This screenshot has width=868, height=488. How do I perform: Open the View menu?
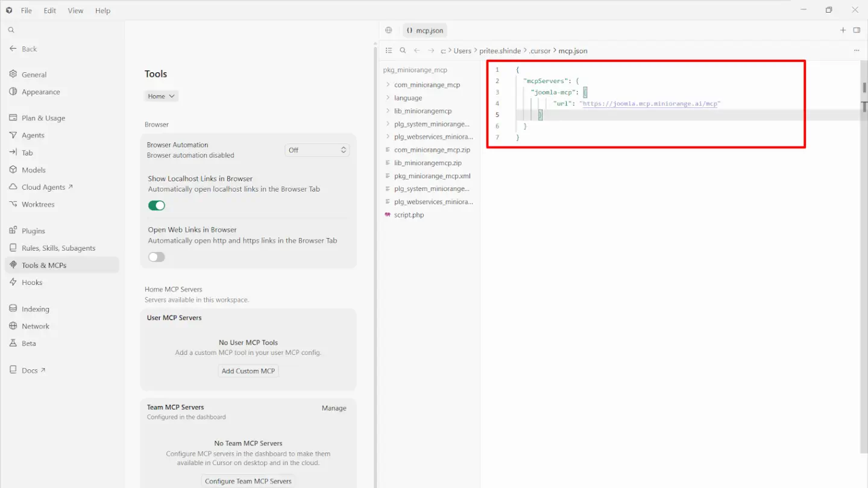point(75,10)
